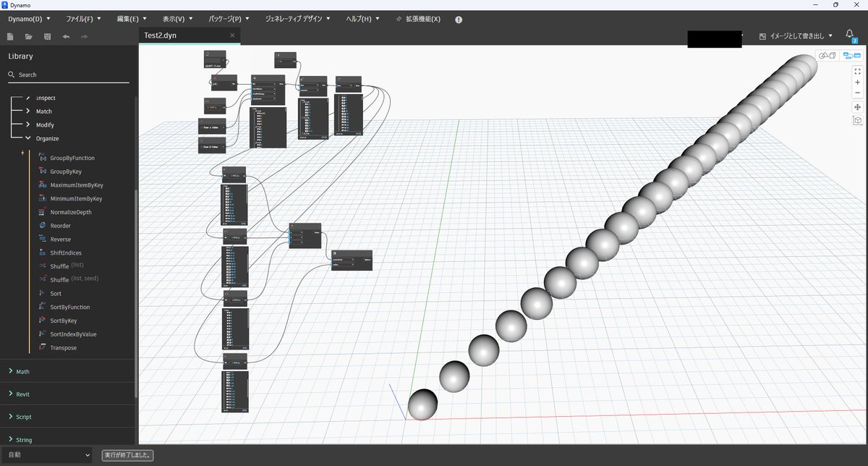Click the zoom out minus button

[857, 93]
